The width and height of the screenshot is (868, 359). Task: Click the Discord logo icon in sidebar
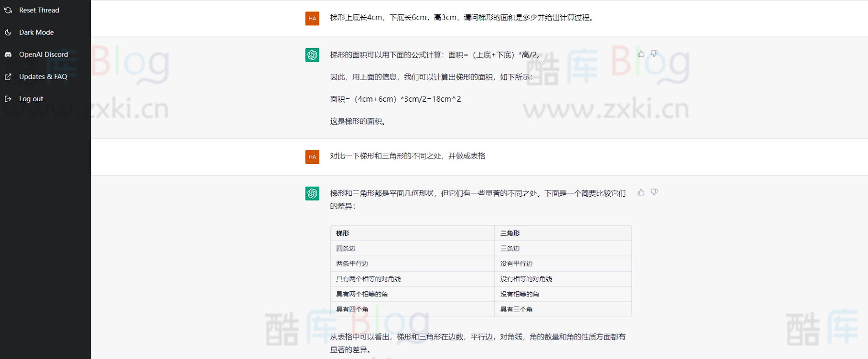pos(8,54)
